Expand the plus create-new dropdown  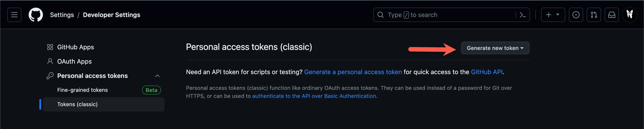coord(553,15)
